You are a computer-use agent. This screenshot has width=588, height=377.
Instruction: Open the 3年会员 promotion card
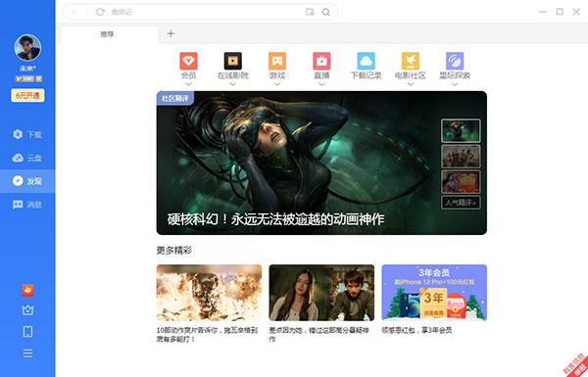[434, 293]
